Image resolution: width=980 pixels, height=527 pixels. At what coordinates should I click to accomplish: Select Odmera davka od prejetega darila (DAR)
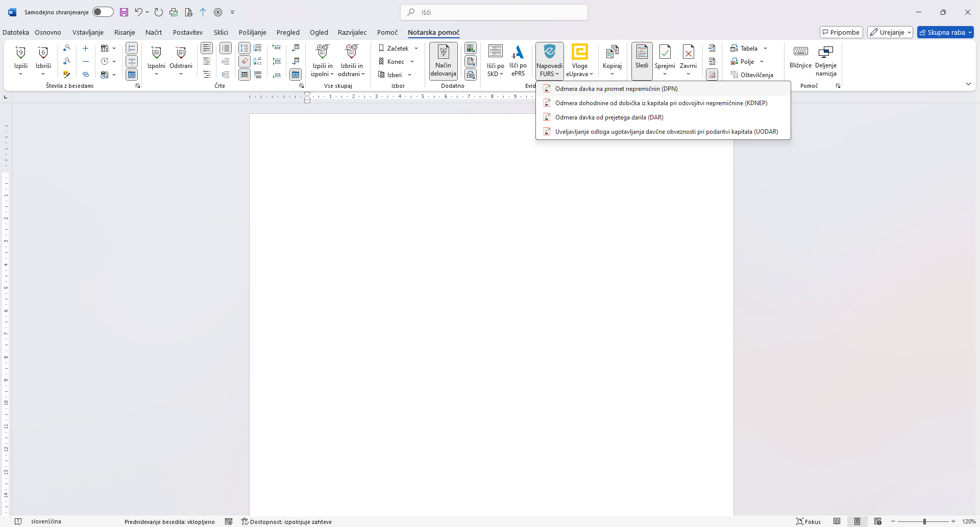coord(609,117)
